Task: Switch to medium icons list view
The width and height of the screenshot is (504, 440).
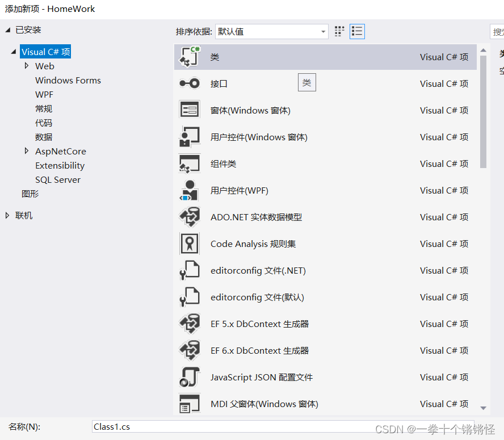Action: [x=357, y=31]
